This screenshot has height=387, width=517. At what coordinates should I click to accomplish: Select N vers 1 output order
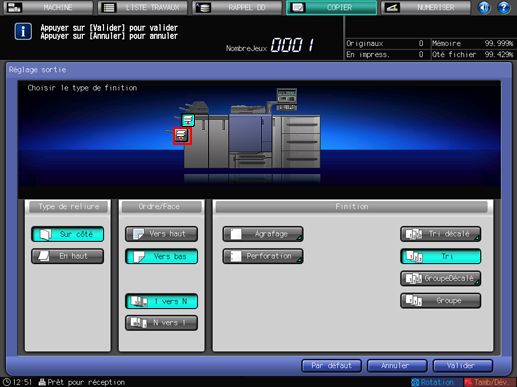pos(161,323)
